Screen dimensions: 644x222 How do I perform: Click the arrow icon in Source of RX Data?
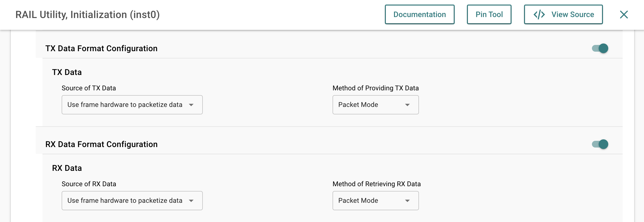pos(191,201)
